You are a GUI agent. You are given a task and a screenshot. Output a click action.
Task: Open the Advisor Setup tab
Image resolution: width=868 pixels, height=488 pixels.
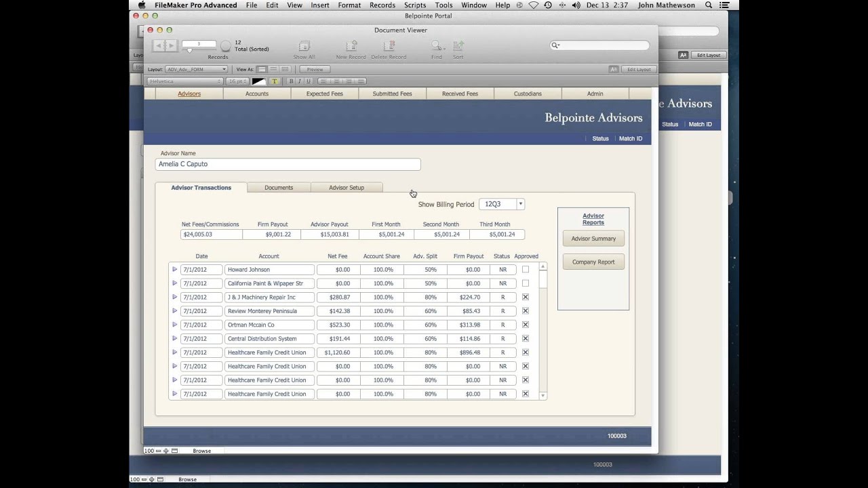[347, 188]
